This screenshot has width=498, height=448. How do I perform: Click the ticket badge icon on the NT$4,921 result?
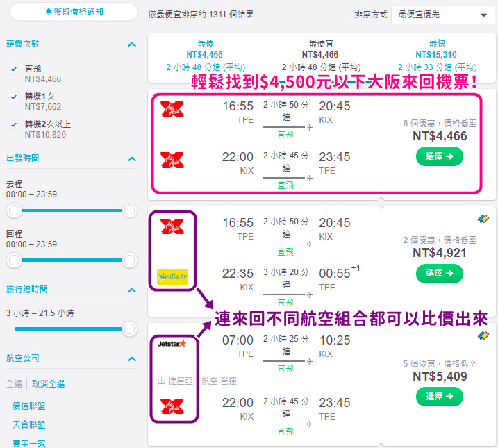pos(483,219)
